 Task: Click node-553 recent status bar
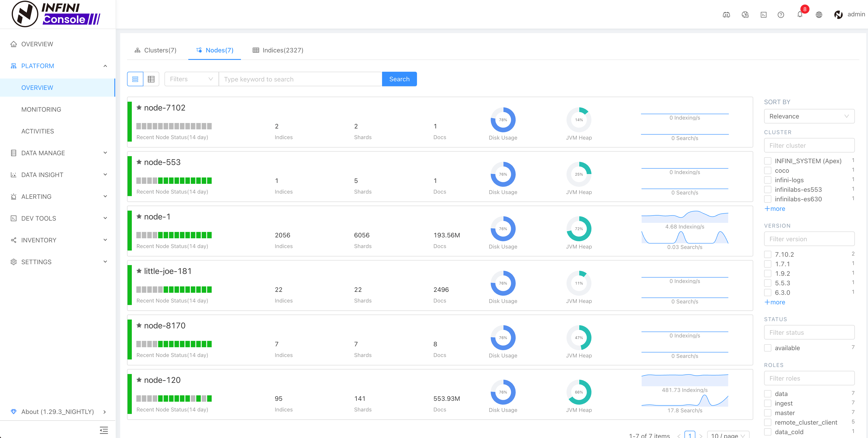(174, 181)
